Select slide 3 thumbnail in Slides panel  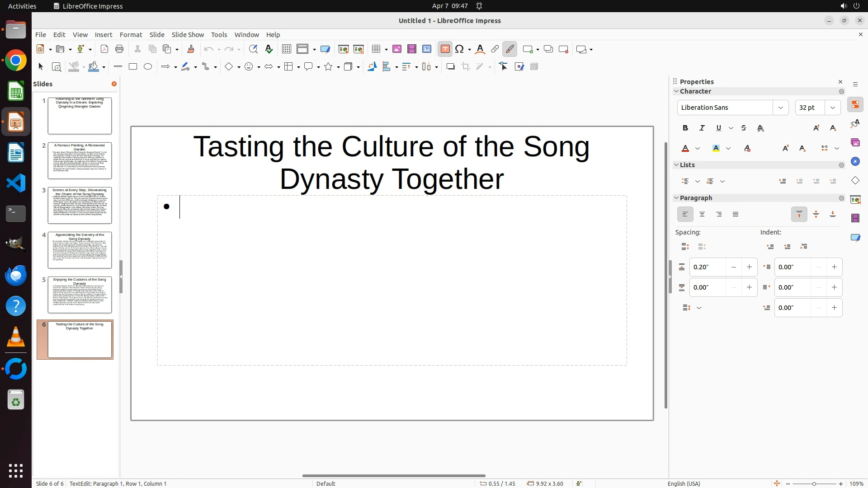80,206
